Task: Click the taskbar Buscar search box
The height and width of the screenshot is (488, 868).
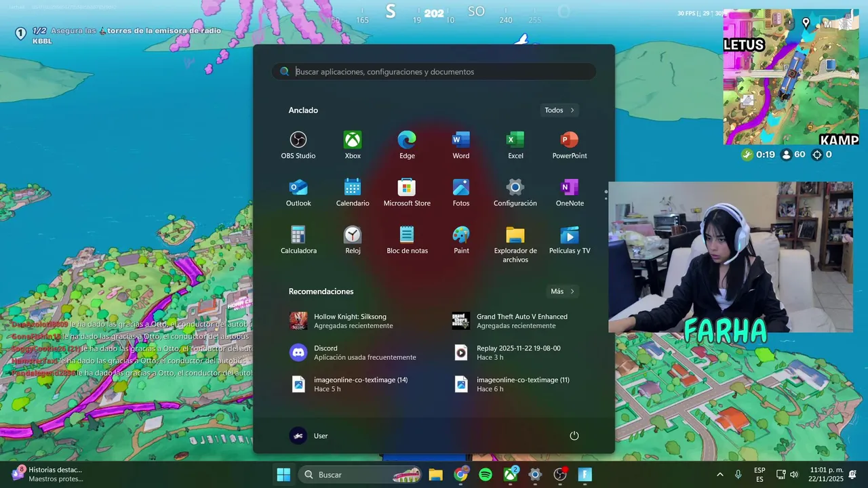Action: tap(359, 474)
